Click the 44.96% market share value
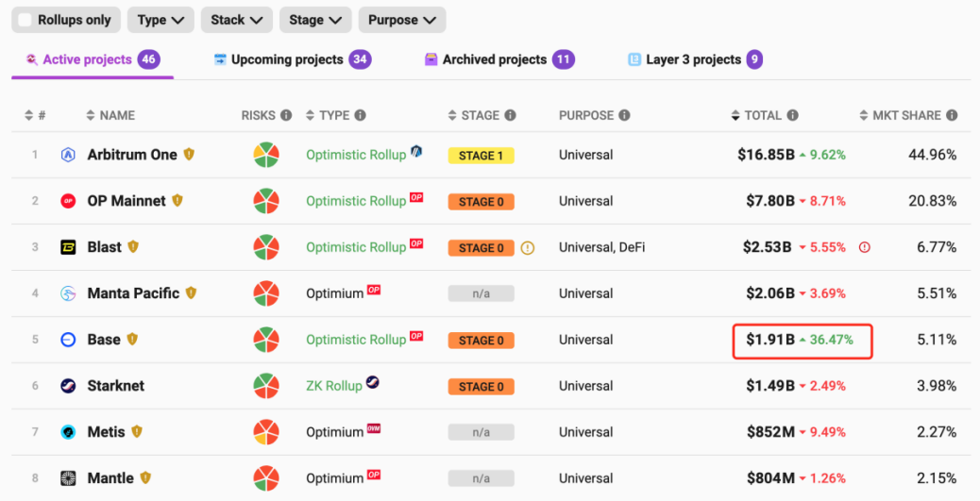The image size is (980, 501). tap(932, 155)
